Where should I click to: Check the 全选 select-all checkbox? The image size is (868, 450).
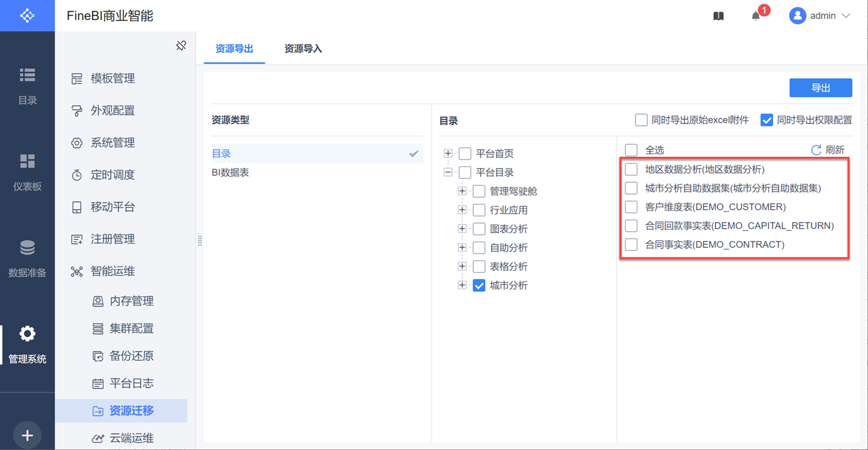click(x=631, y=150)
